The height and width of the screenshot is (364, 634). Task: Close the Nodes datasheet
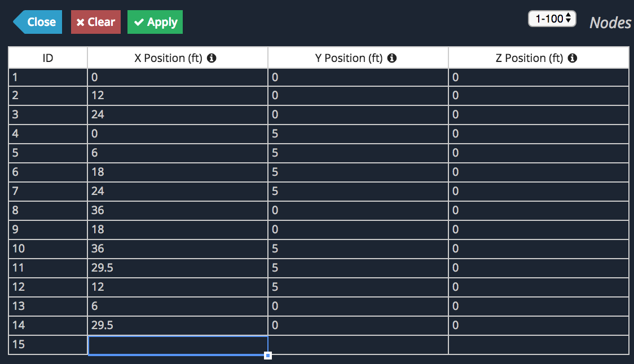pos(38,22)
